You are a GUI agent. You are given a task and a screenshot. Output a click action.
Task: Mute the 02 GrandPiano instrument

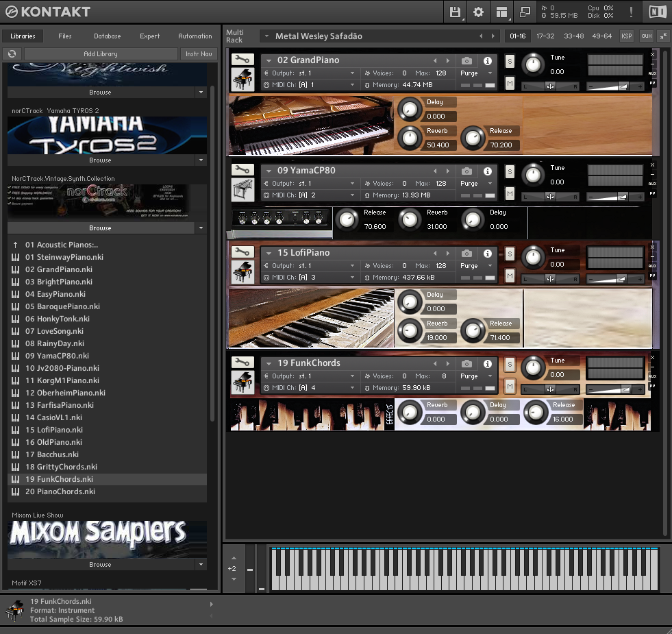(510, 83)
